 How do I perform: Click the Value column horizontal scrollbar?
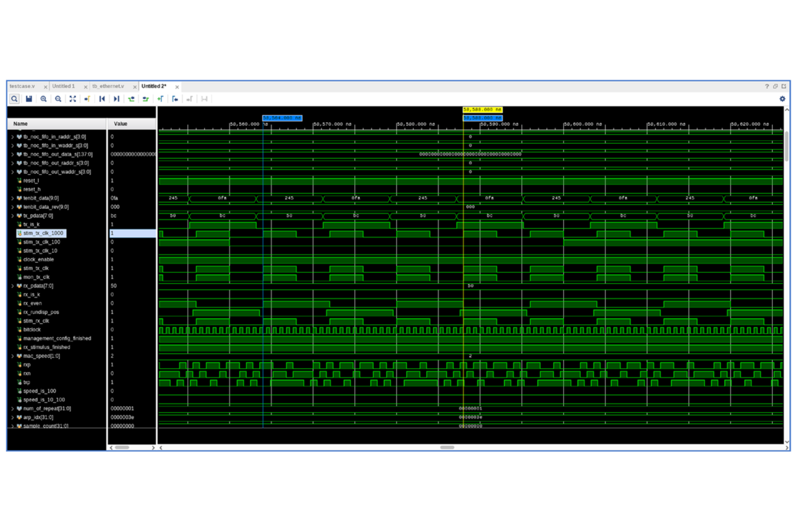[x=122, y=448]
